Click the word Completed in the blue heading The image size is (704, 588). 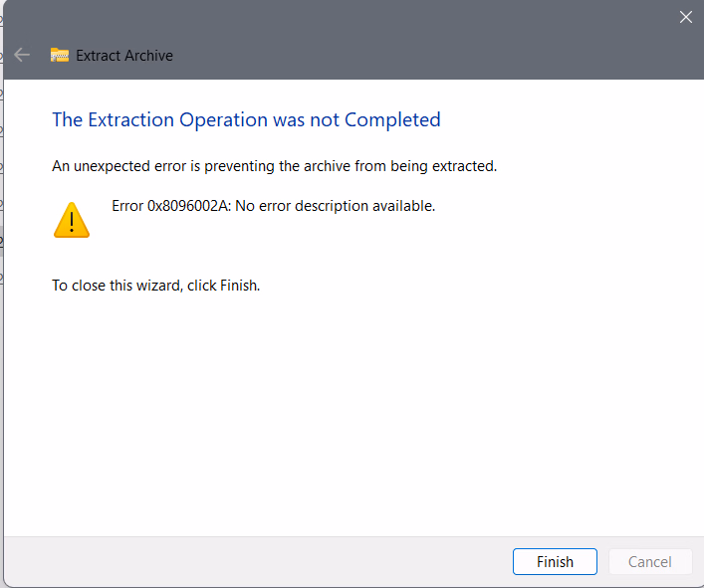(x=392, y=120)
